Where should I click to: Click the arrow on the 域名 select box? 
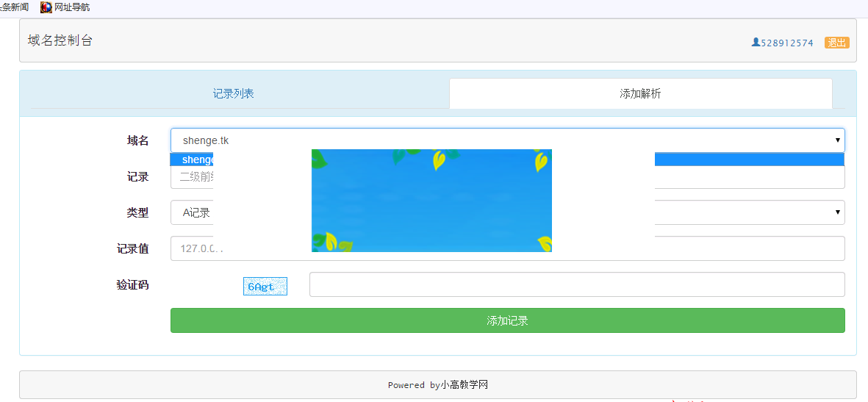pos(837,140)
